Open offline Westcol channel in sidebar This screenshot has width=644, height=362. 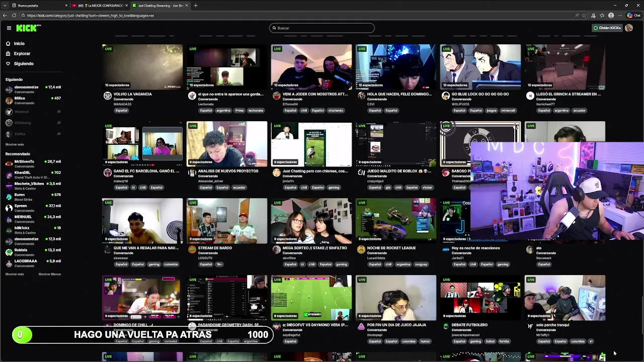click(x=33, y=112)
